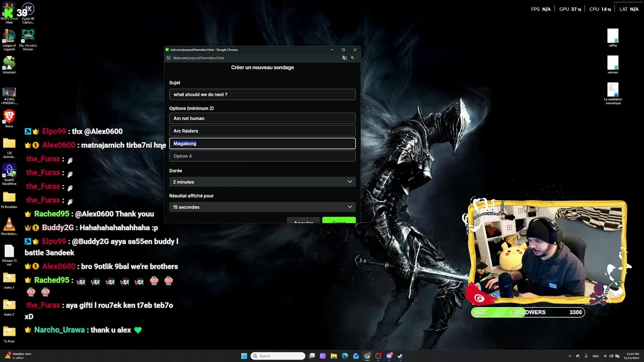Screen dimensions: 644x362
Task: Select La ventilation mecanique document
Action: coord(613,94)
